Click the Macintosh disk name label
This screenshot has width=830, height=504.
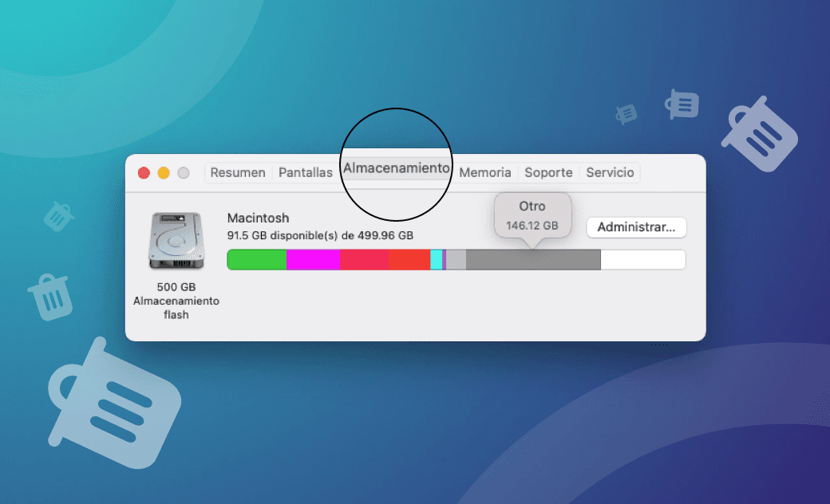coord(258,218)
